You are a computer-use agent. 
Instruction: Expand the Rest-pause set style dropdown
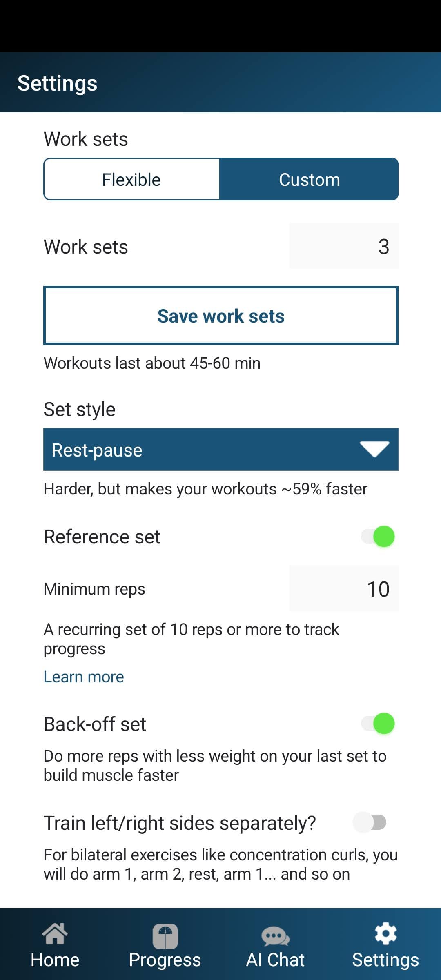click(221, 450)
